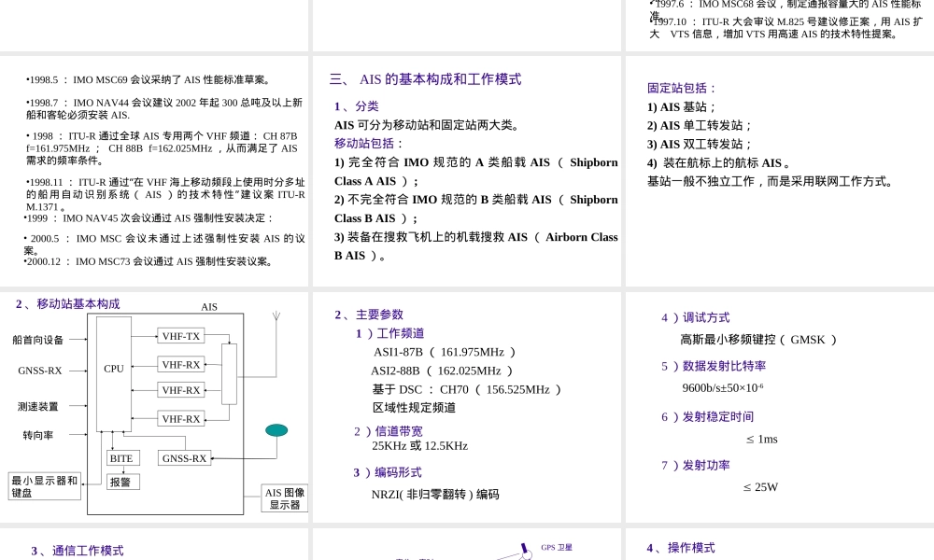The height and width of the screenshot is (560, 934).
Task: Click the 2000.12 IMO MSC73 line
Action: (x=149, y=262)
